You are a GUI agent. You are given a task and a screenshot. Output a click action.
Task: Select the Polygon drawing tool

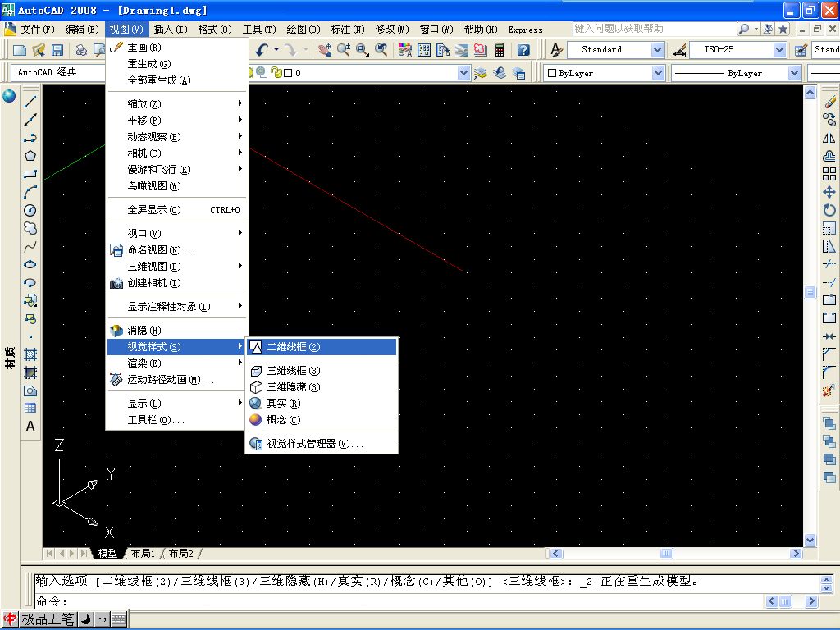(30, 155)
